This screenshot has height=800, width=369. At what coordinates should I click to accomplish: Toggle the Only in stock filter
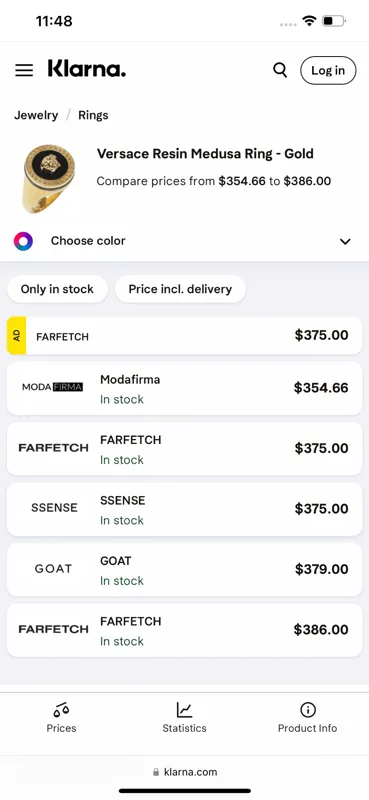pos(57,289)
